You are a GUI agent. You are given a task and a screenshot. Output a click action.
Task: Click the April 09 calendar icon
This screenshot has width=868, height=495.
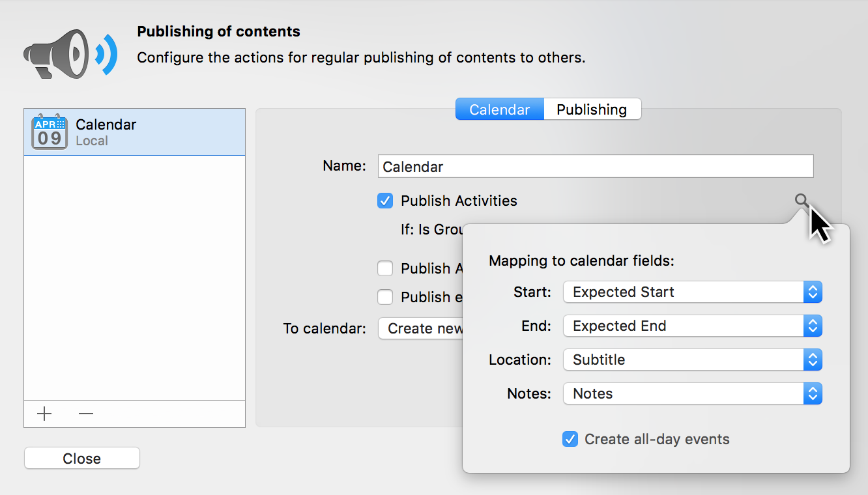click(x=50, y=132)
